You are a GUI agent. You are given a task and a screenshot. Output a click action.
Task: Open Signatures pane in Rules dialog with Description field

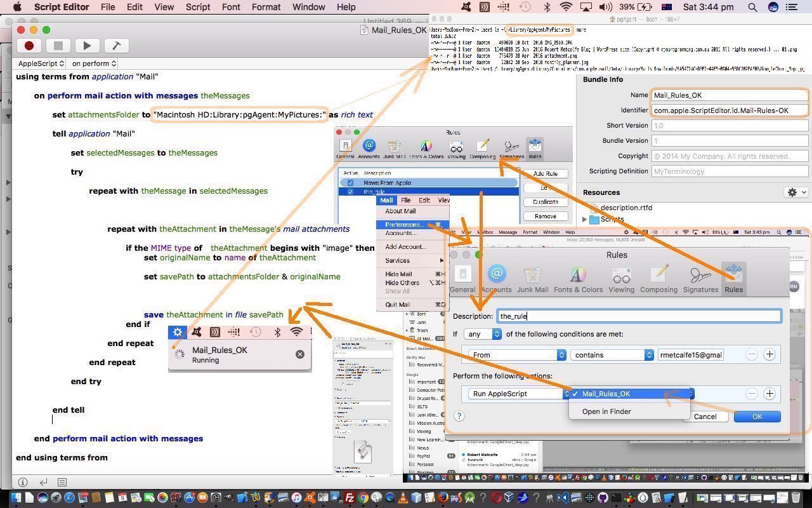click(700, 279)
